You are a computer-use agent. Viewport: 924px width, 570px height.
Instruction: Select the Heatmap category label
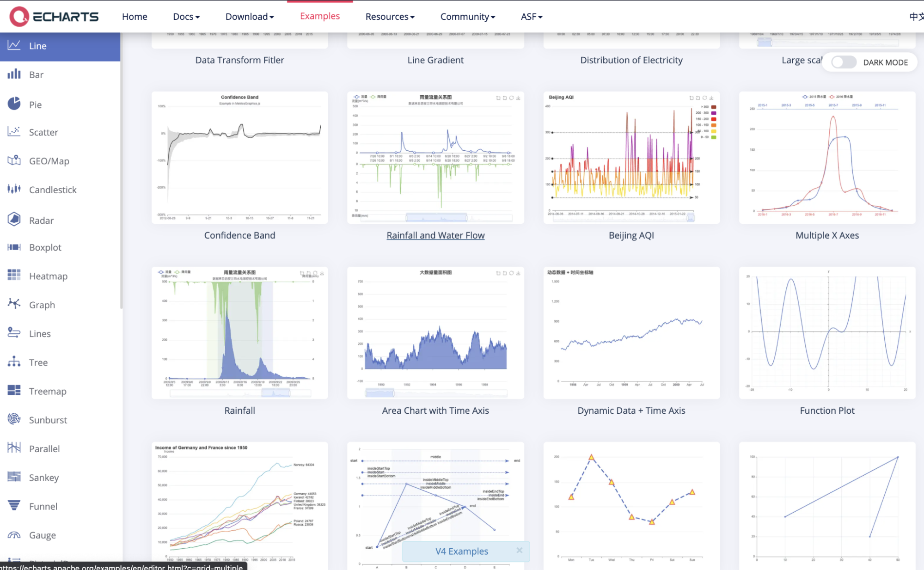(x=48, y=276)
